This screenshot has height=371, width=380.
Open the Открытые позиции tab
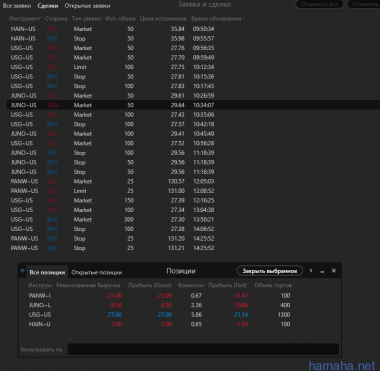pyautogui.click(x=97, y=272)
